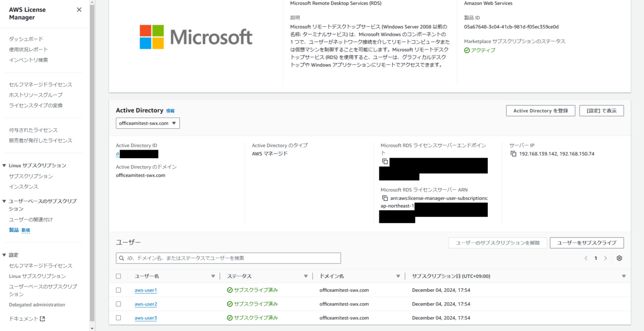Image resolution: width=644 pixels, height=331 pixels.
Task: Click the external link icon beside ドキュメント
Action: [x=42, y=319]
